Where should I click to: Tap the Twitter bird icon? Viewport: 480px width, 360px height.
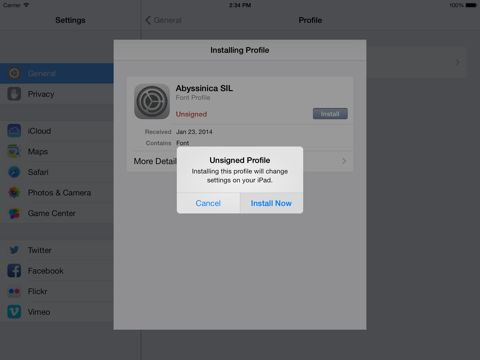coord(14,250)
